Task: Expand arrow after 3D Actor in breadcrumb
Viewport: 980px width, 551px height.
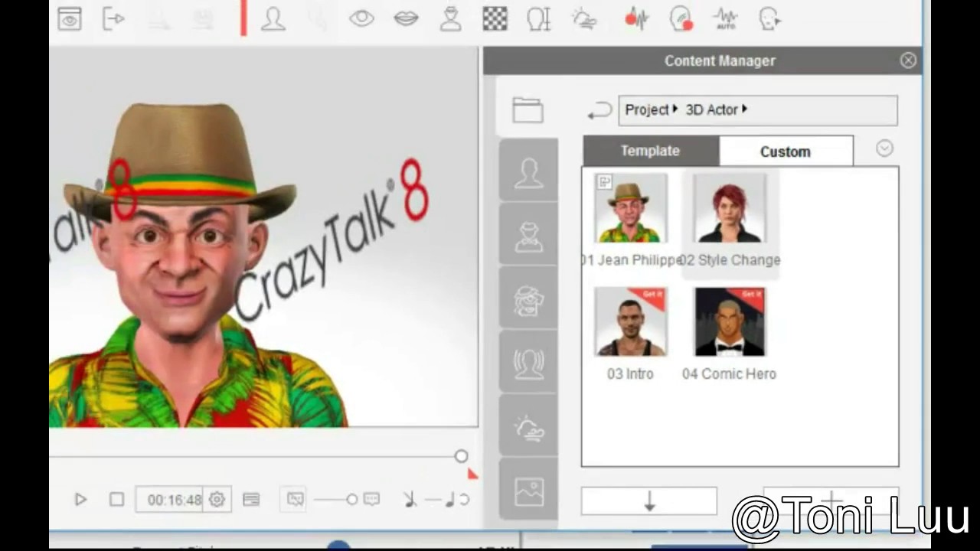Action: pyautogui.click(x=744, y=109)
